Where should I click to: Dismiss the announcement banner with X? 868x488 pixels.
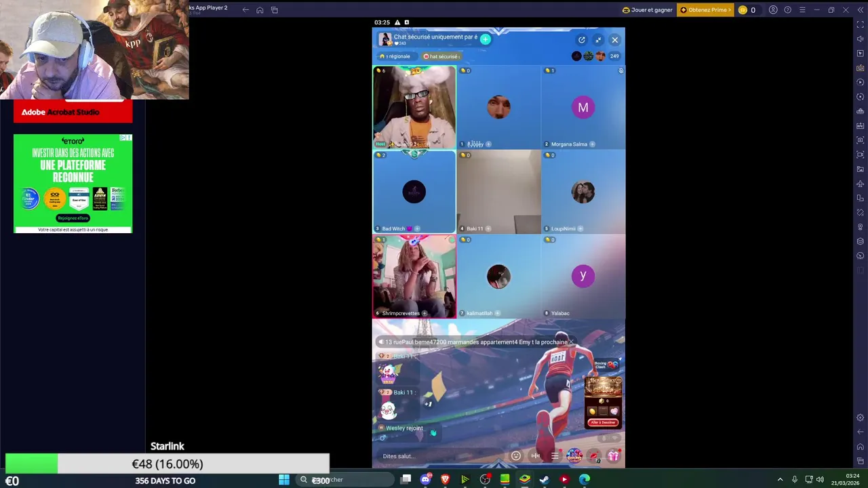571,342
